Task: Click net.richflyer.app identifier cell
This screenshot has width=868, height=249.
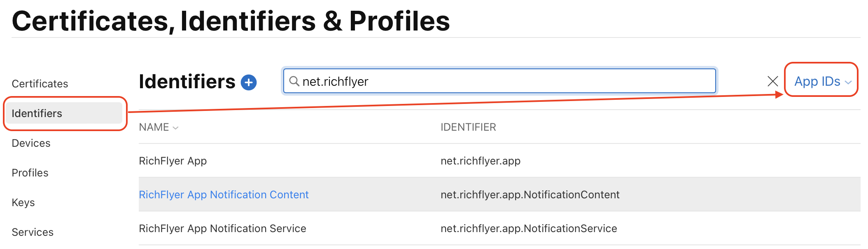Action: point(481,161)
